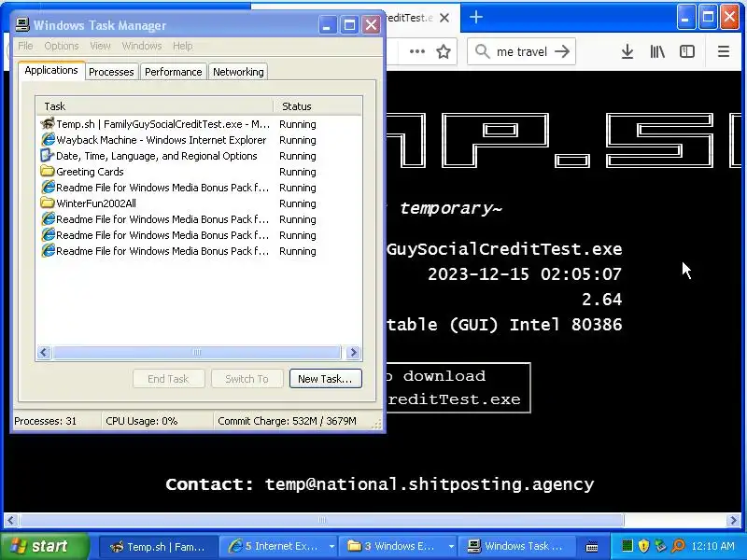Open the browser Downloads icon
Screen dimensions: 747x560
pos(627,51)
